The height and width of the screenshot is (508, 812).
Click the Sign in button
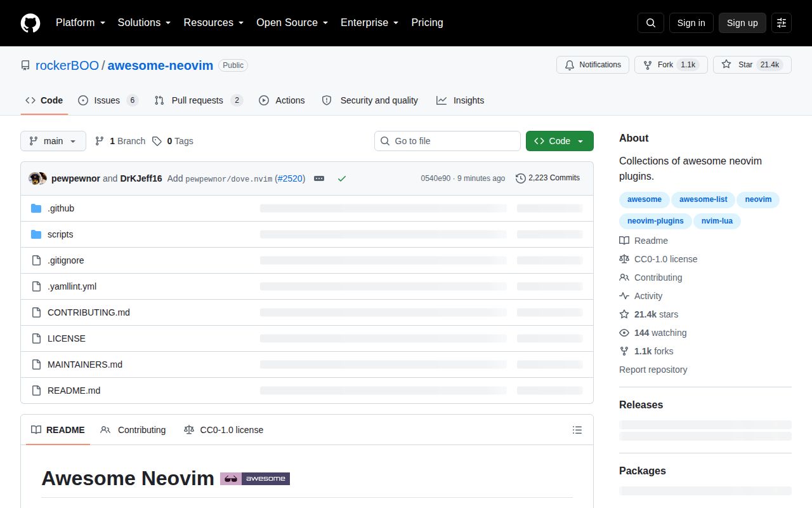coord(691,23)
